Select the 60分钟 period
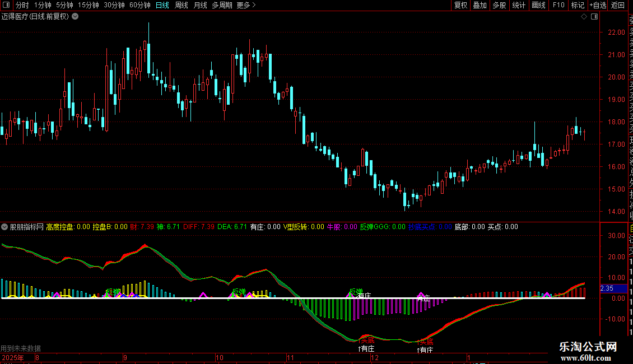 click(139, 5)
